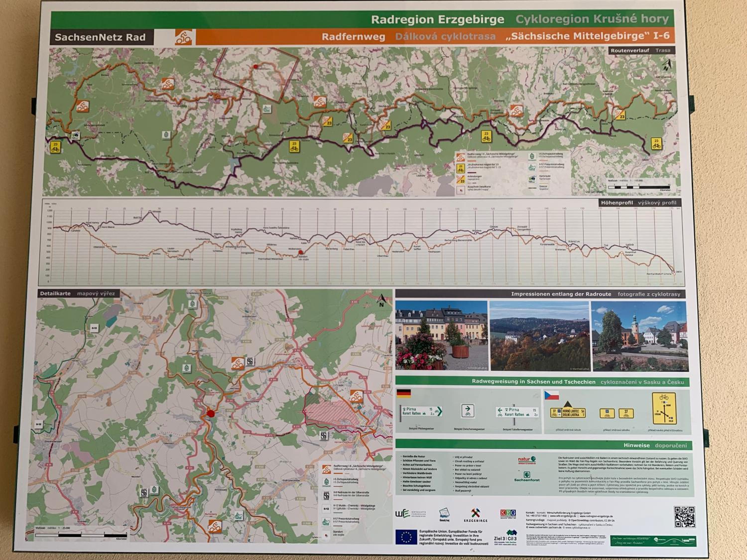Image resolution: width=747 pixels, height=560 pixels.
Task: Open the church tower photo
Action: tap(640, 336)
